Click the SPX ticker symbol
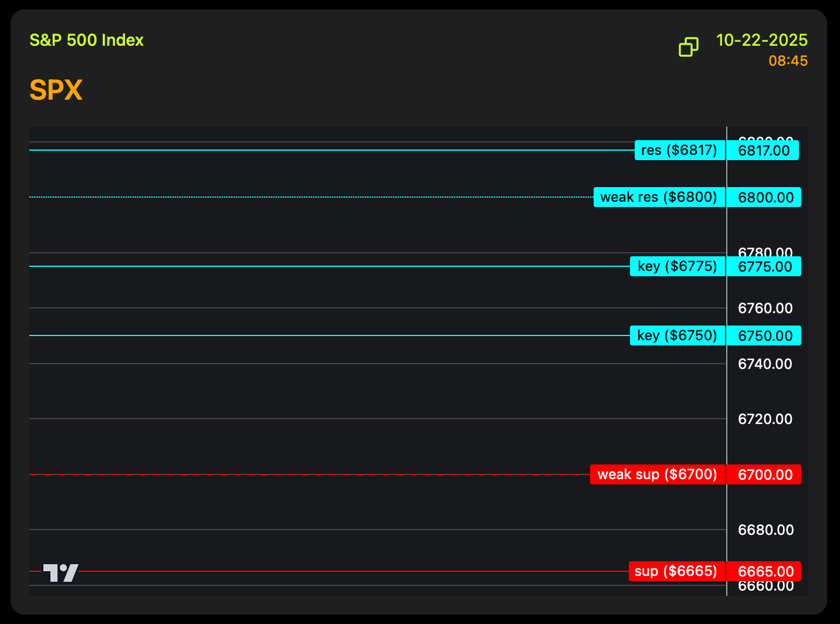The width and height of the screenshot is (840, 624). [x=56, y=90]
